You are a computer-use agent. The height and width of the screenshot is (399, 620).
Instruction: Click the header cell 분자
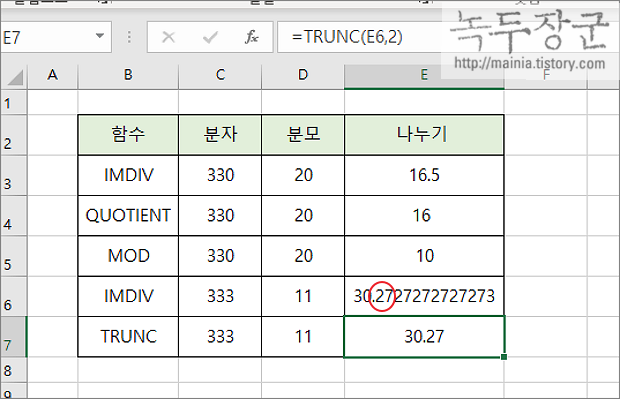click(220, 134)
